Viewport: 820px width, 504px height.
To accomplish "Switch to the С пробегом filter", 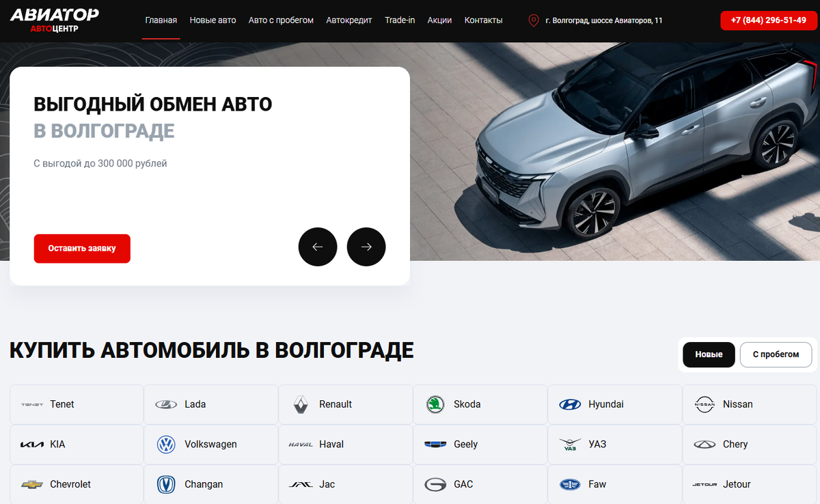I will click(x=776, y=354).
